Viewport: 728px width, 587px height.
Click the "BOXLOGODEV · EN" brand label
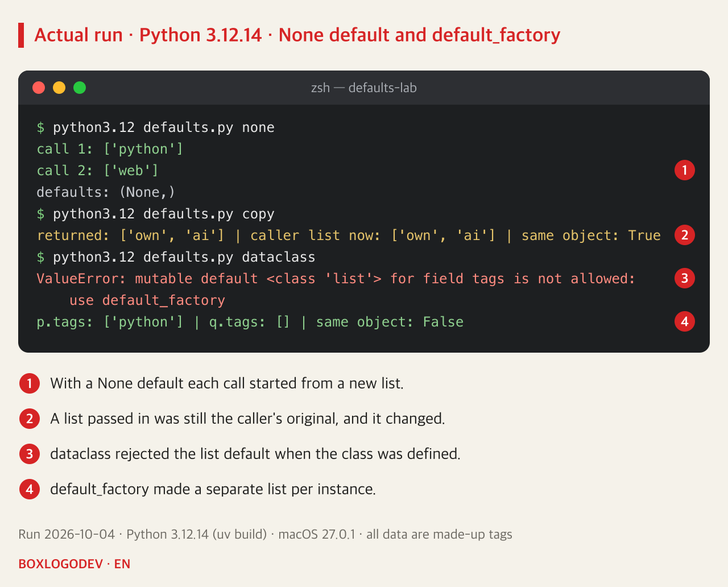75,564
